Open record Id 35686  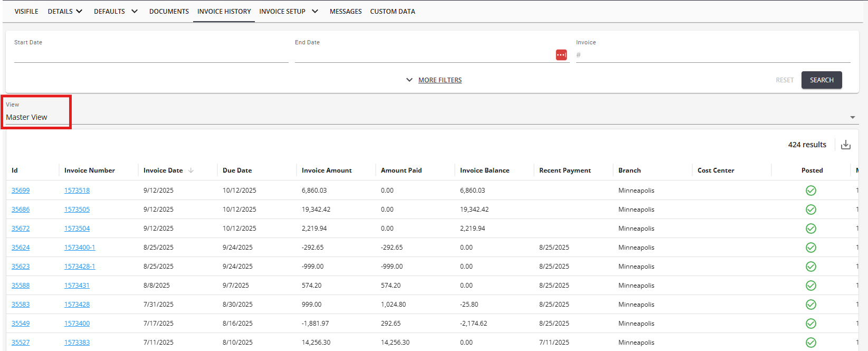pos(21,210)
